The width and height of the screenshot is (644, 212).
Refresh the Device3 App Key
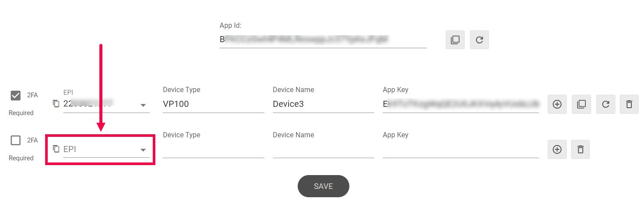click(606, 104)
